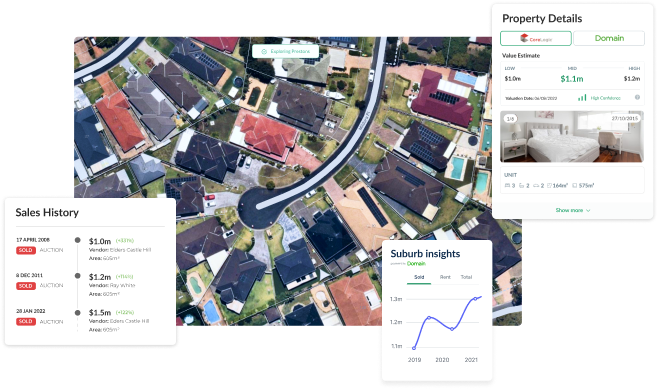This screenshot has width=658, height=390.
Task: Click SOLD badge for 17 April 2008
Action: point(26,250)
